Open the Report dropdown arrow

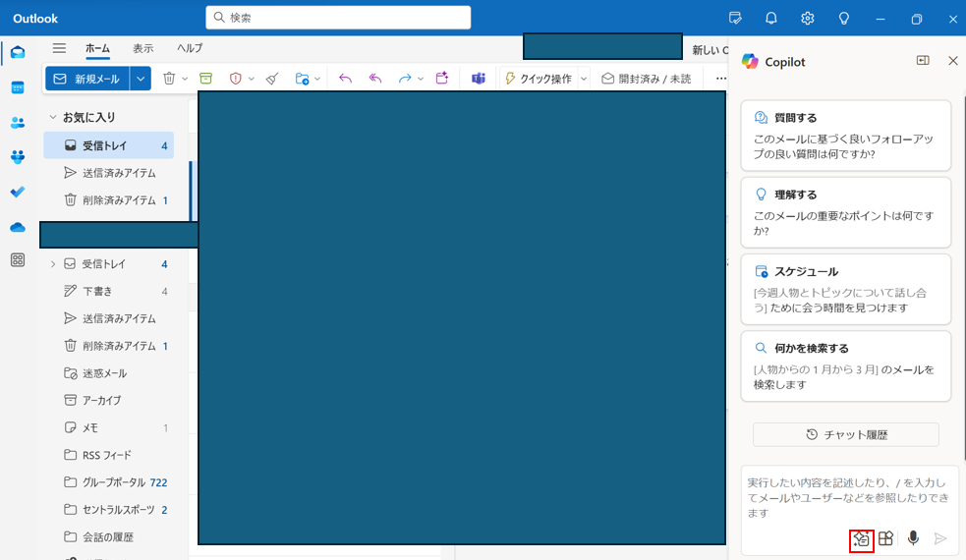coord(252,79)
